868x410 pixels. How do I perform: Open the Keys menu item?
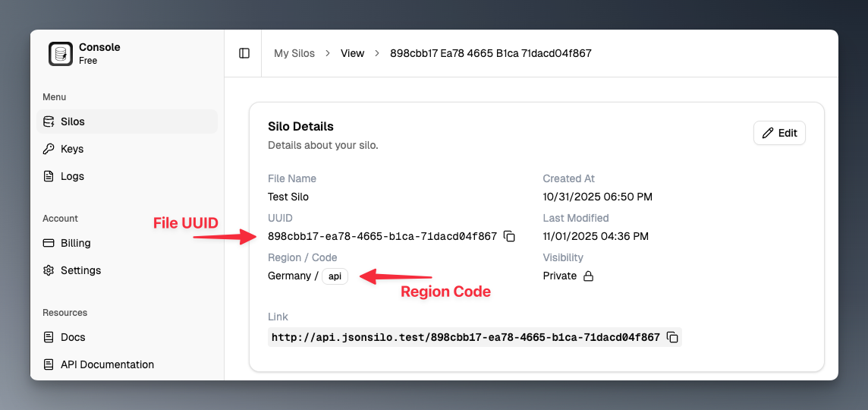127,149
